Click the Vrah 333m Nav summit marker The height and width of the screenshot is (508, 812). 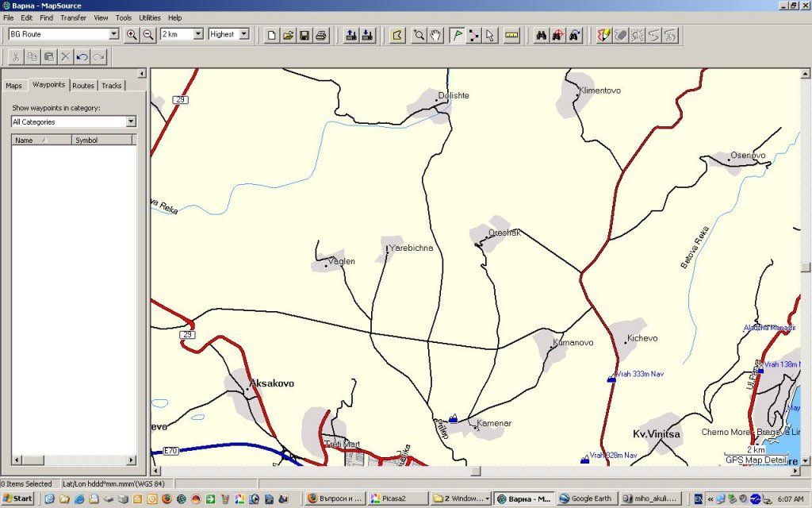[611, 379]
